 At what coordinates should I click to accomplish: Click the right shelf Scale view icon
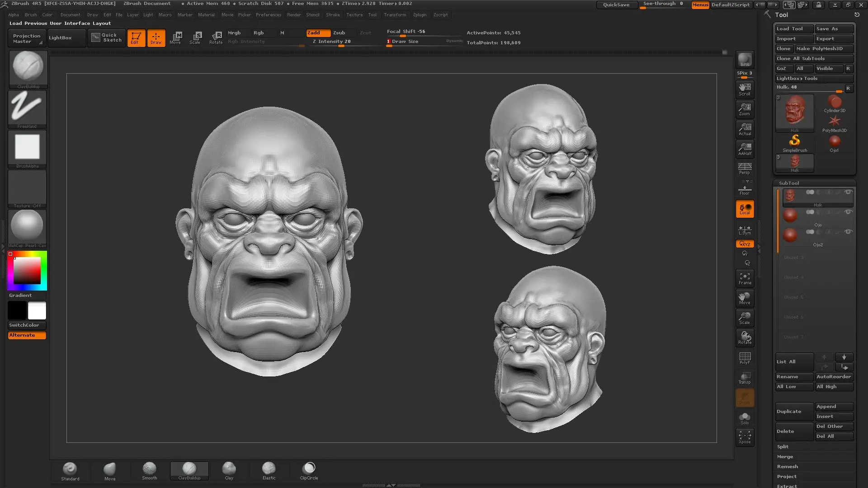pyautogui.click(x=745, y=318)
